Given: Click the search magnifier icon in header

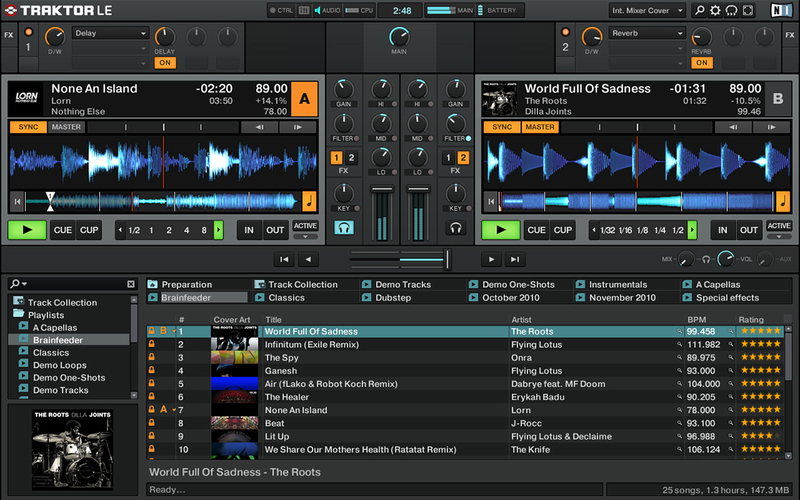Looking at the screenshot, I should [x=699, y=10].
